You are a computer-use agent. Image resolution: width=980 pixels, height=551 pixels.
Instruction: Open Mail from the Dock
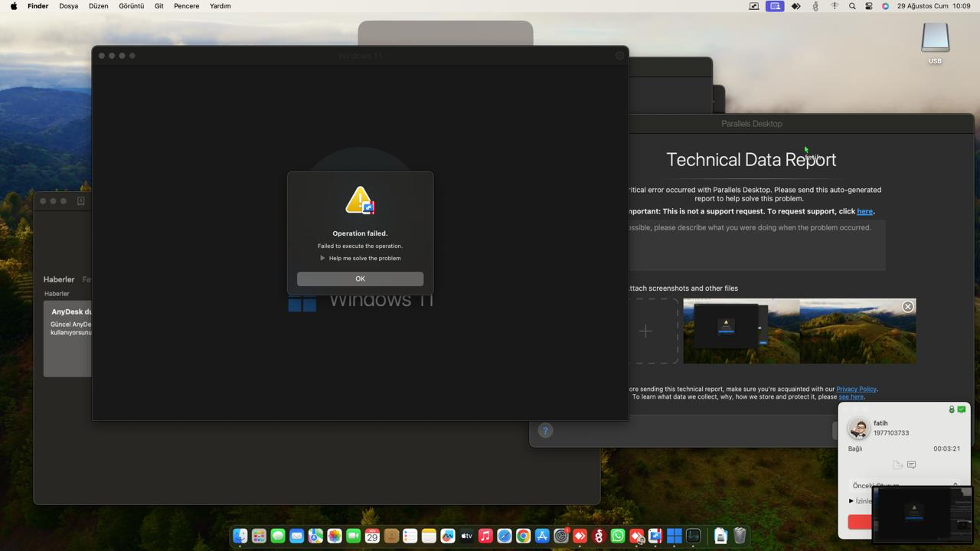coord(296,536)
